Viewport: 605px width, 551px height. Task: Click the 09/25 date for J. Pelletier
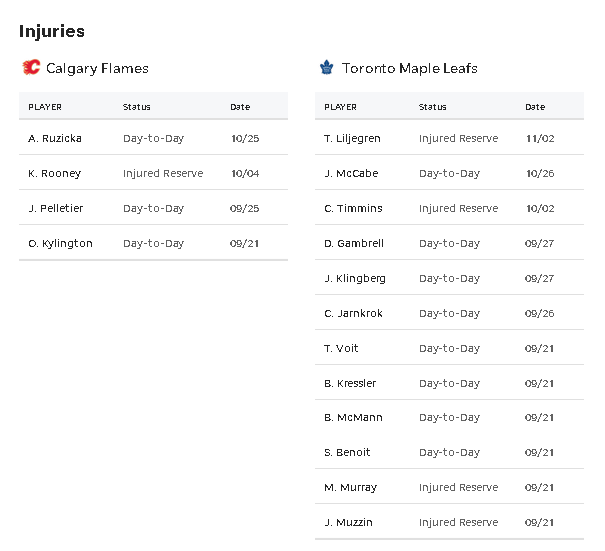pos(244,209)
